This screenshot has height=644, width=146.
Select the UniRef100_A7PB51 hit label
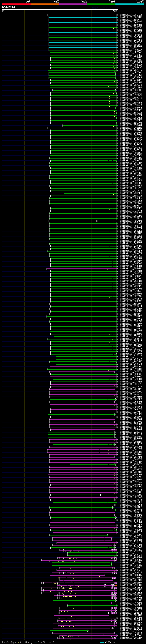click(131, 75)
